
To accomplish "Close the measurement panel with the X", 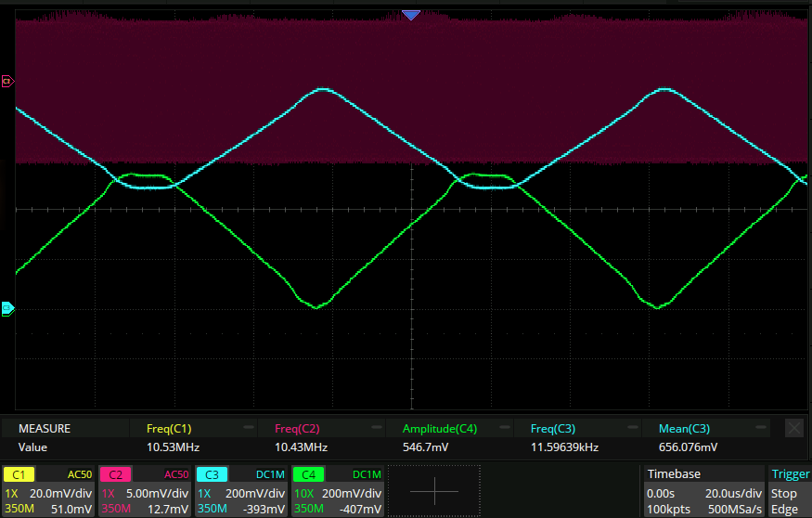I will (x=794, y=428).
